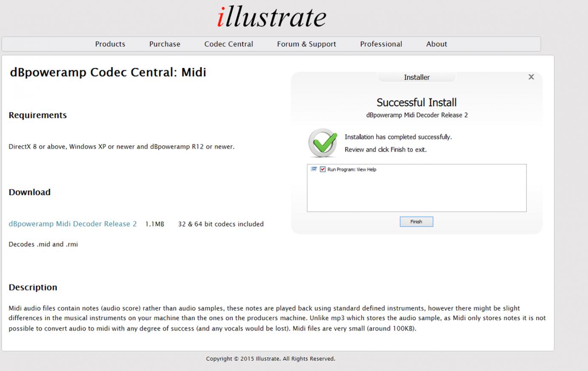The height and width of the screenshot is (371, 588).
Task: Download dBpoweramp Midi Decoder Release 2
Action: [73, 224]
